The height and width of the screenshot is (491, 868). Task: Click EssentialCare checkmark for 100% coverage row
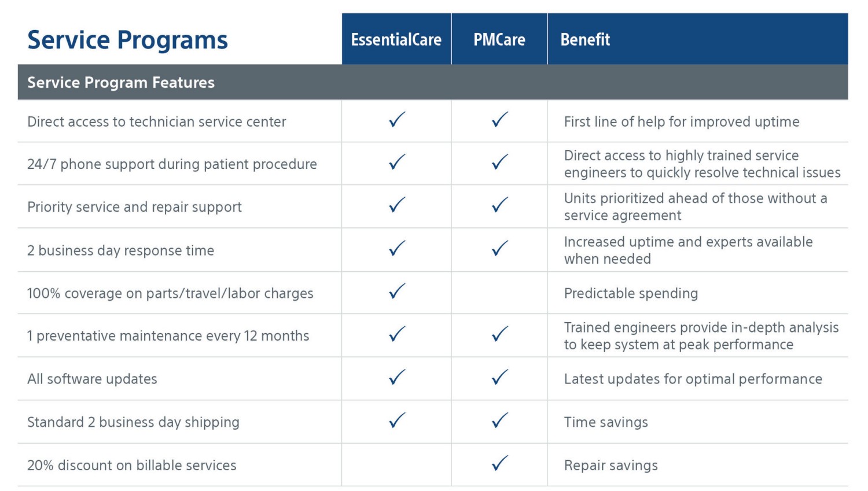coord(397,291)
